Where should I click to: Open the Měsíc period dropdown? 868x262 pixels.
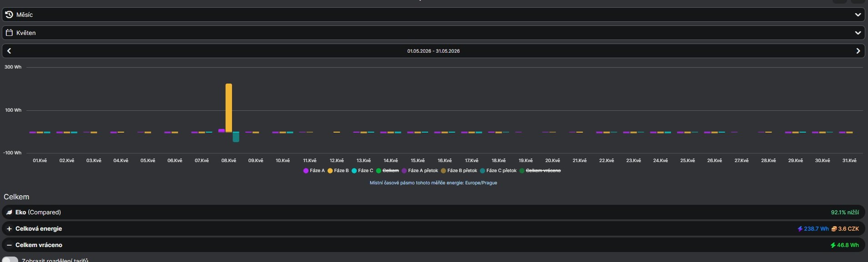(x=434, y=15)
